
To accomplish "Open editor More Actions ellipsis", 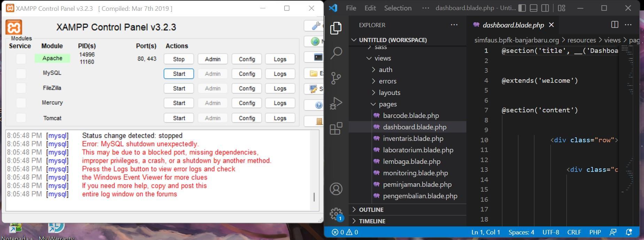I will pyautogui.click(x=628, y=25).
